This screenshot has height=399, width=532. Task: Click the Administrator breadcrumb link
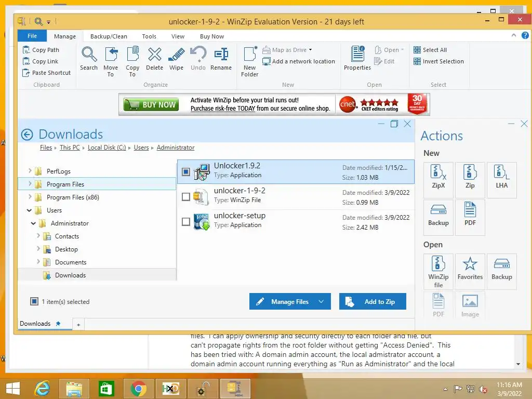(176, 148)
